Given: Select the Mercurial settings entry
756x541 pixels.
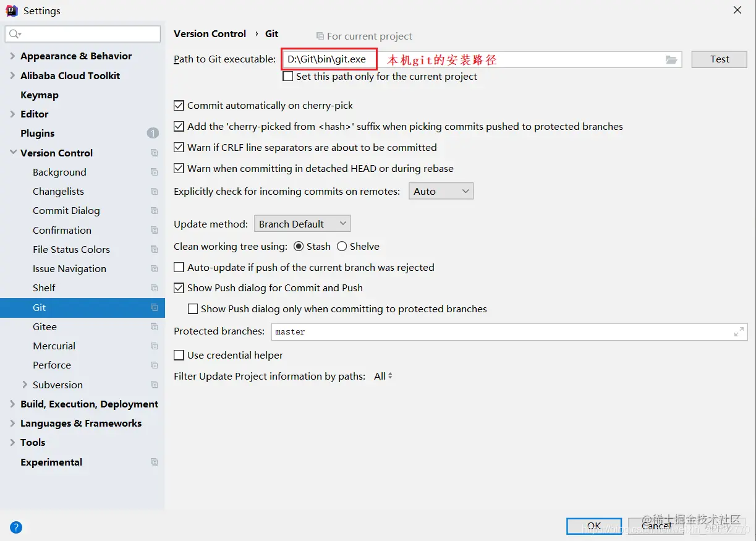Looking at the screenshot, I should pyautogui.click(x=54, y=346).
